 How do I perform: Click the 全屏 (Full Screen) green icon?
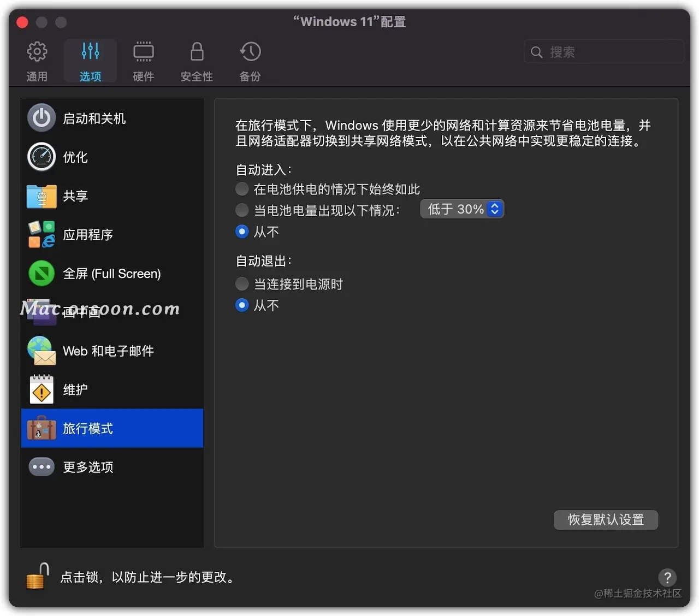coord(42,273)
